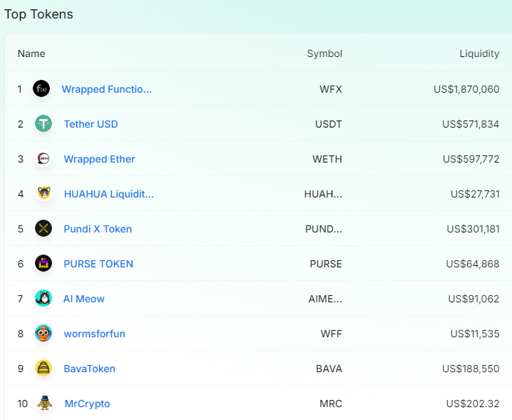This screenshot has width=512, height=420.
Task: Open the Tether USD token page
Action: point(91,124)
